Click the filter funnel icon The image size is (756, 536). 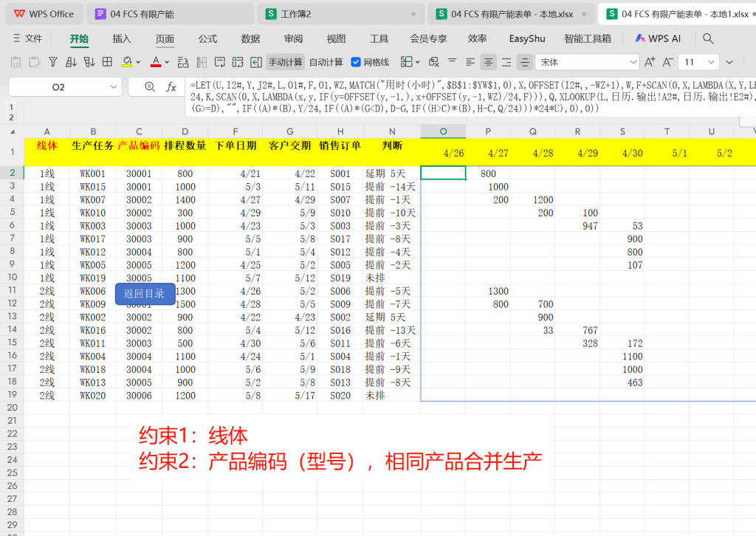click(x=53, y=62)
